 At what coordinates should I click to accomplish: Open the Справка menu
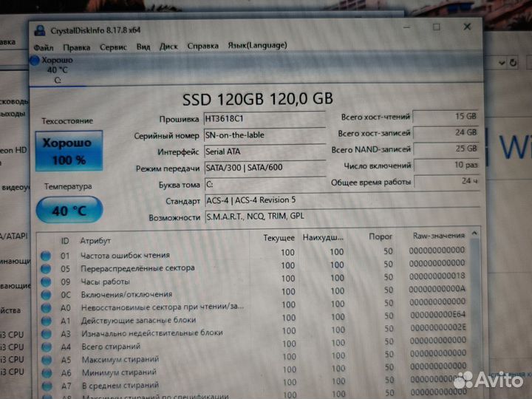pyautogui.click(x=202, y=46)
